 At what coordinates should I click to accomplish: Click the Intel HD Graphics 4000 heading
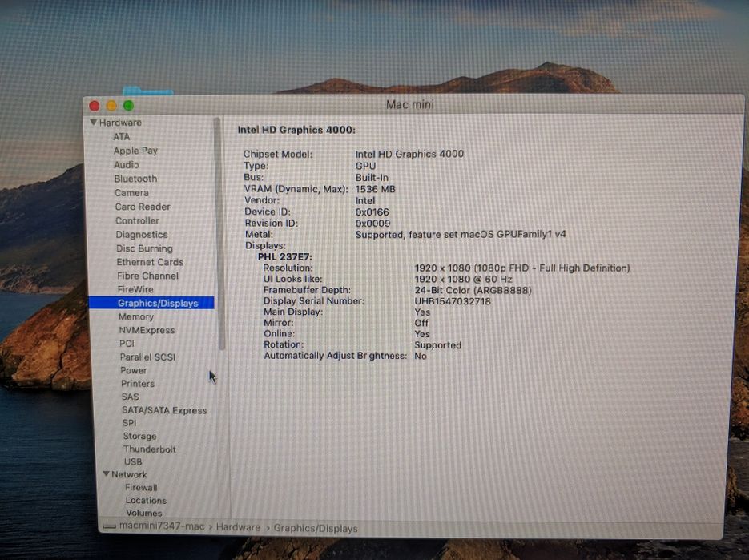(296, 130)
